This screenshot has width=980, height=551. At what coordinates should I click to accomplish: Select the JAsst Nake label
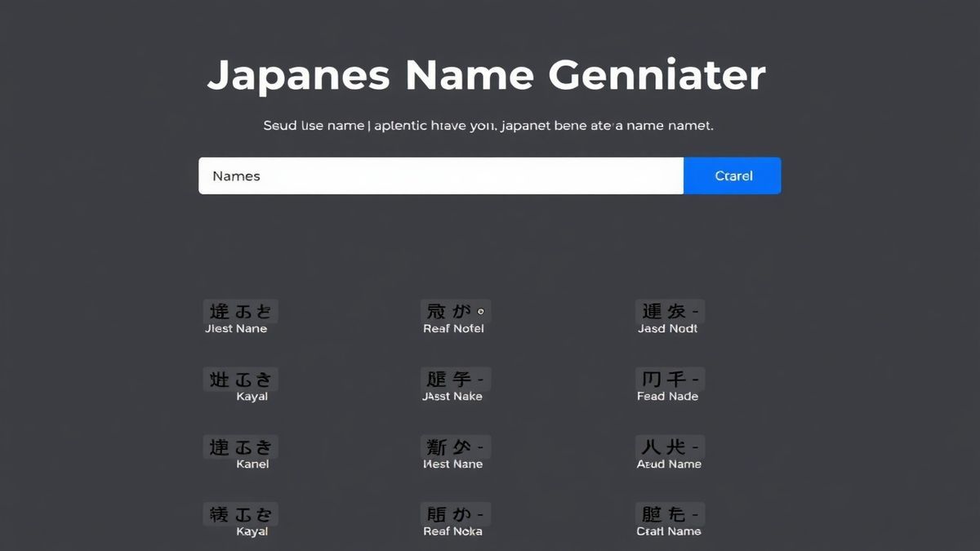pyautogui.click(x=452, y=396)
